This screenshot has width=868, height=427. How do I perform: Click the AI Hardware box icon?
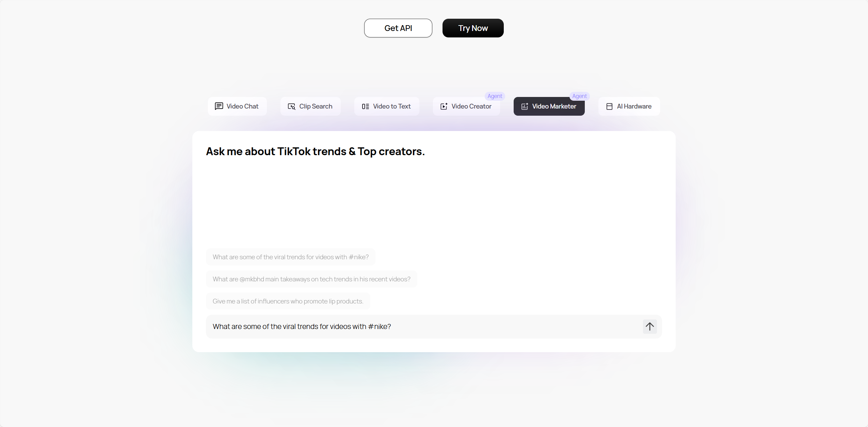pos(609,106)
